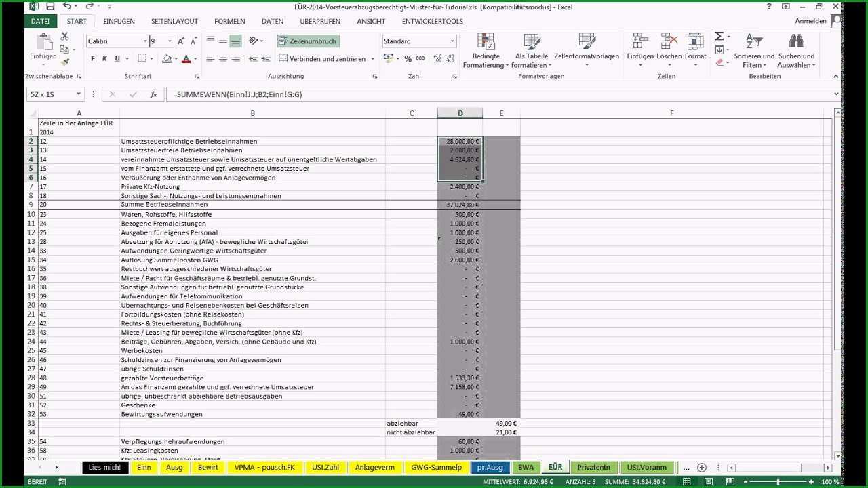868x488 pixels.
Task: Activate the format painter brush
Action: pos(64,62)
